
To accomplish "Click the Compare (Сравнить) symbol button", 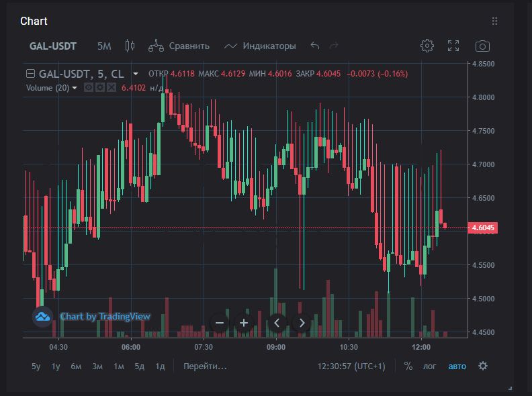I will [179, 46].
